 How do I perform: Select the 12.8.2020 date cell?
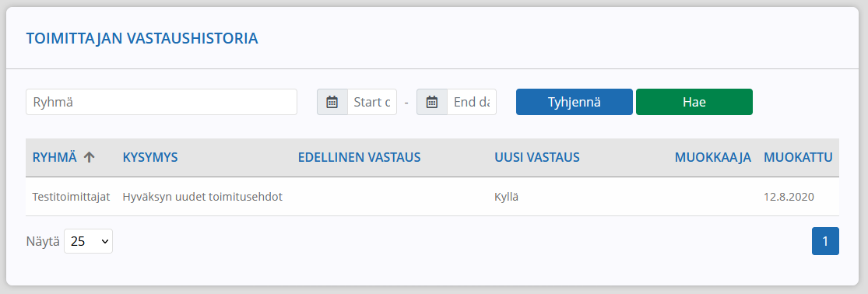789,197
